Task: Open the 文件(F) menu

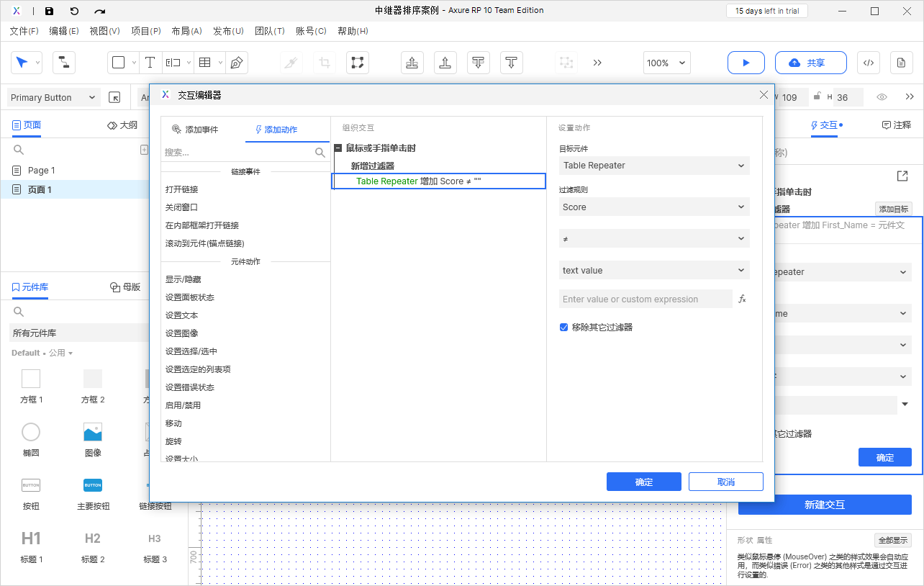Action: click(x=24, y=31)
